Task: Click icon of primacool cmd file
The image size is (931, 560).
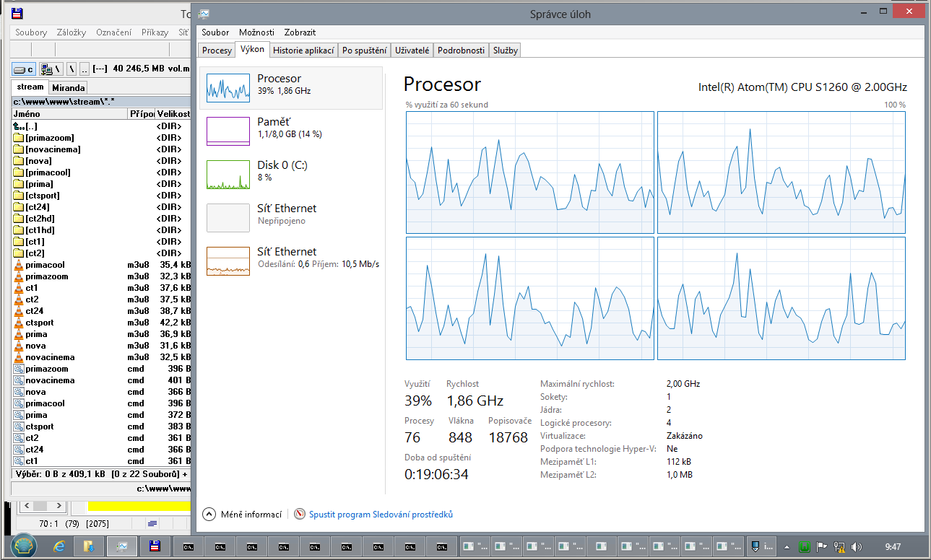Action: [x=19, y=403]
